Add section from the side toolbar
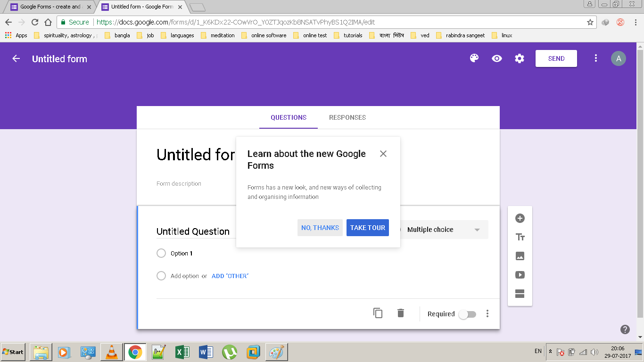 (520, 294)
